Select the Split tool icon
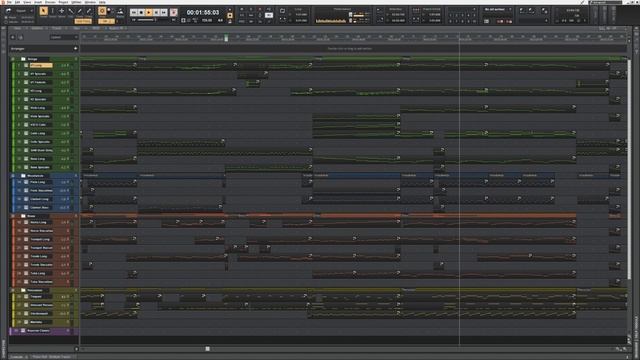This screenshot has width=640, height=360. (62, 11)
